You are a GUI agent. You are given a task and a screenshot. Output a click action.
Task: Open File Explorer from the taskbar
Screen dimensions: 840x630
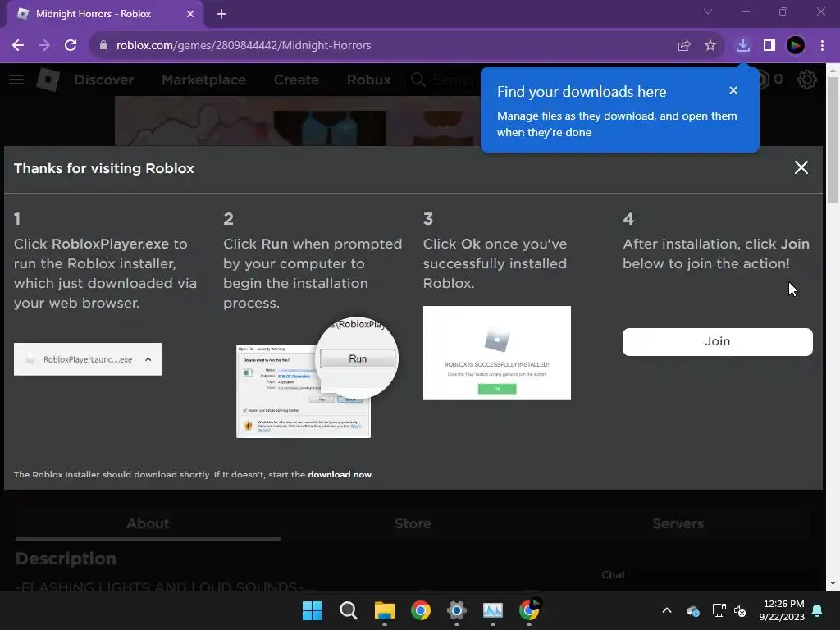[384, 610]
